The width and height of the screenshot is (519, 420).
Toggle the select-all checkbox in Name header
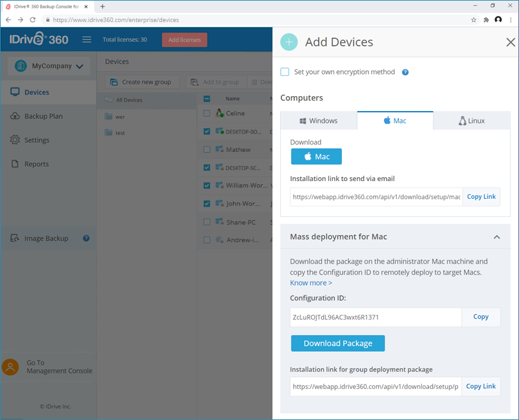207,99
